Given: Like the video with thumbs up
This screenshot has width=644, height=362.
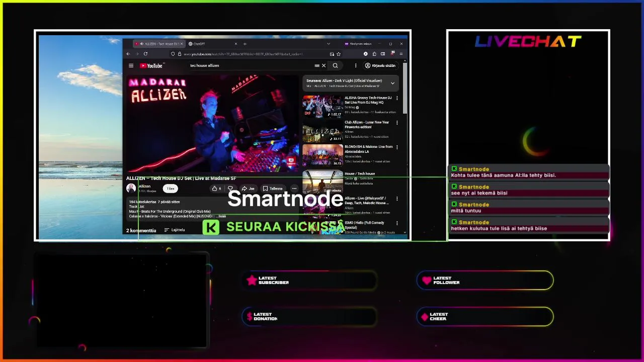Looking at the screenshot, I should point(216,189).
